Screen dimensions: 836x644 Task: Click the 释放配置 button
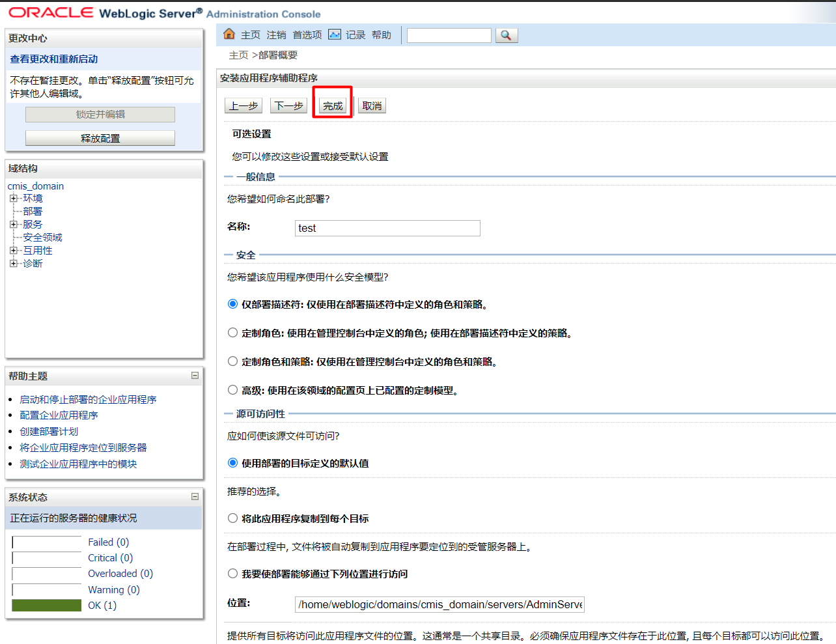coord(100,138)
